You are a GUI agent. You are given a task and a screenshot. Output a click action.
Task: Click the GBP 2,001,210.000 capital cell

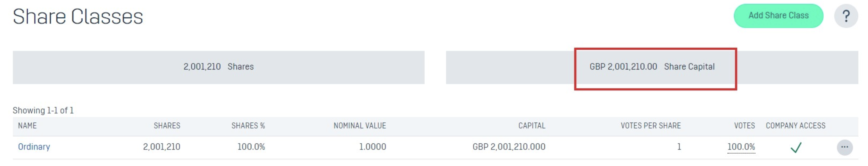509,147
